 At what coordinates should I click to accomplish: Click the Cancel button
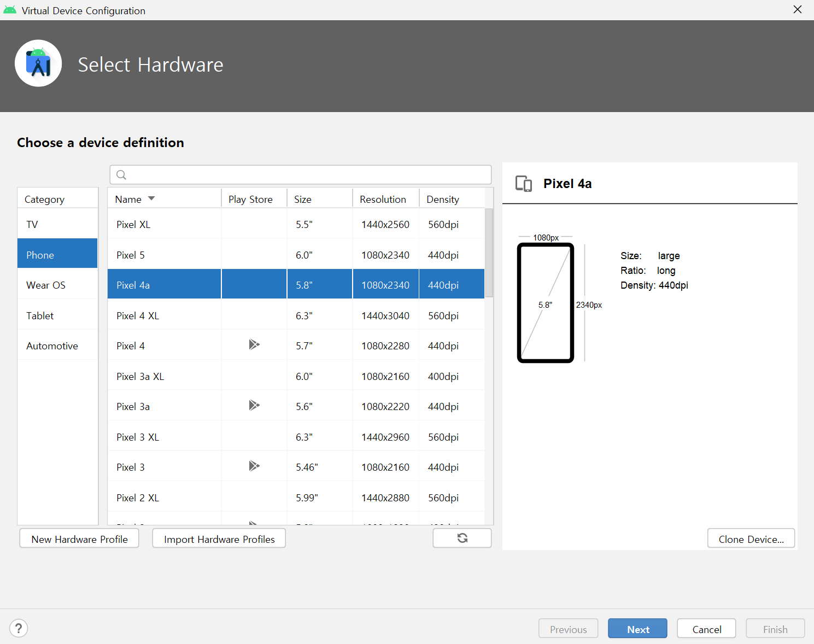[x=706, y=629]
